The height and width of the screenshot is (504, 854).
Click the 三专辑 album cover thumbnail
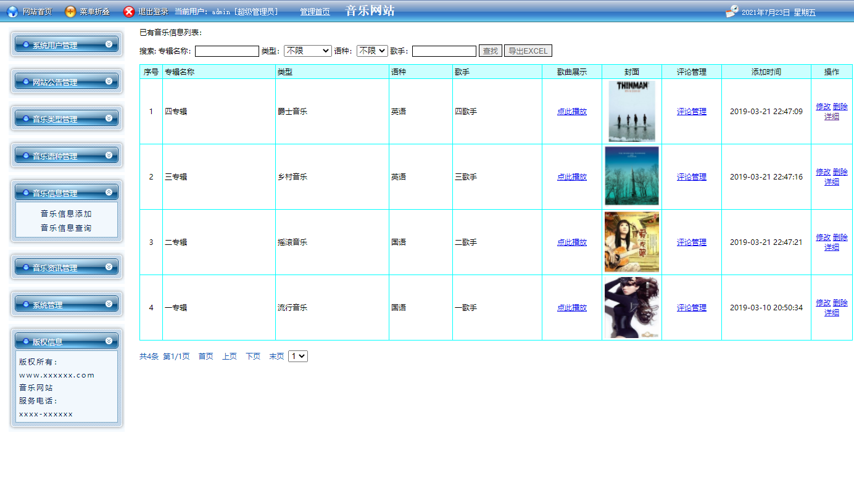click(x=631, y=176)
